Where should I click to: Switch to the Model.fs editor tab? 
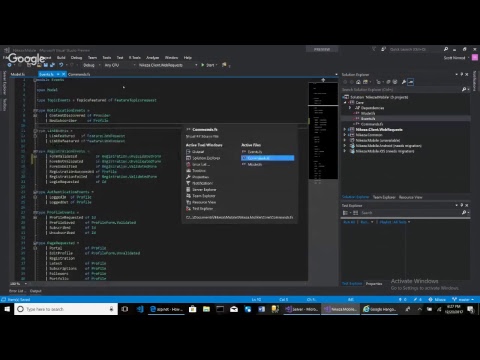point(18,74)
